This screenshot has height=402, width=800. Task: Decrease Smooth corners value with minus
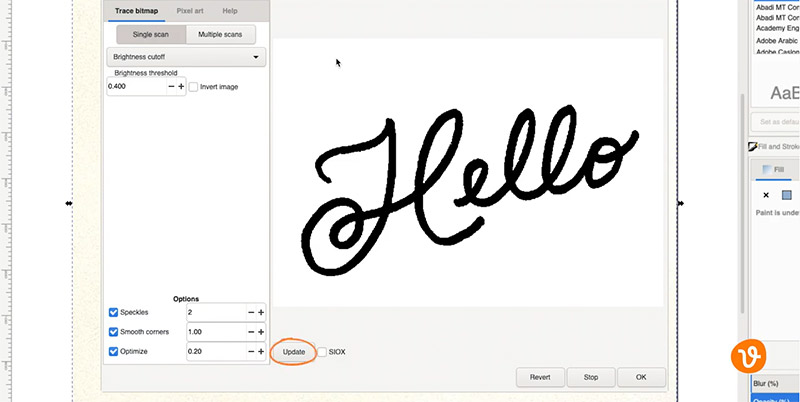point(251,332)
